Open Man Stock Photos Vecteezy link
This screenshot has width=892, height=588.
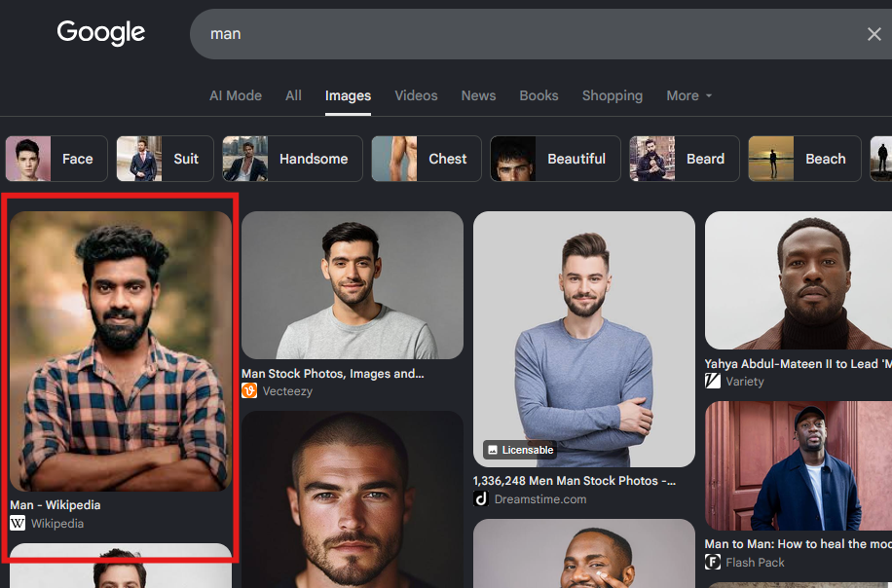coord(333,374)
